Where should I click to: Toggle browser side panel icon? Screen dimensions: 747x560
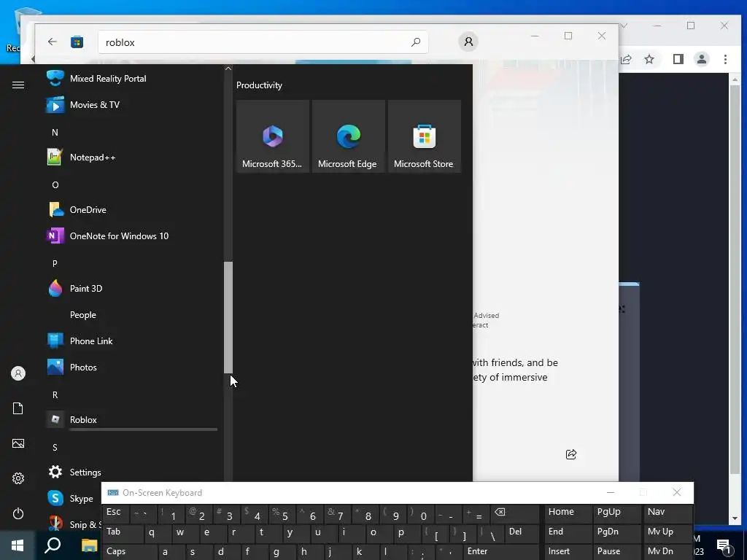pos(678,59)
